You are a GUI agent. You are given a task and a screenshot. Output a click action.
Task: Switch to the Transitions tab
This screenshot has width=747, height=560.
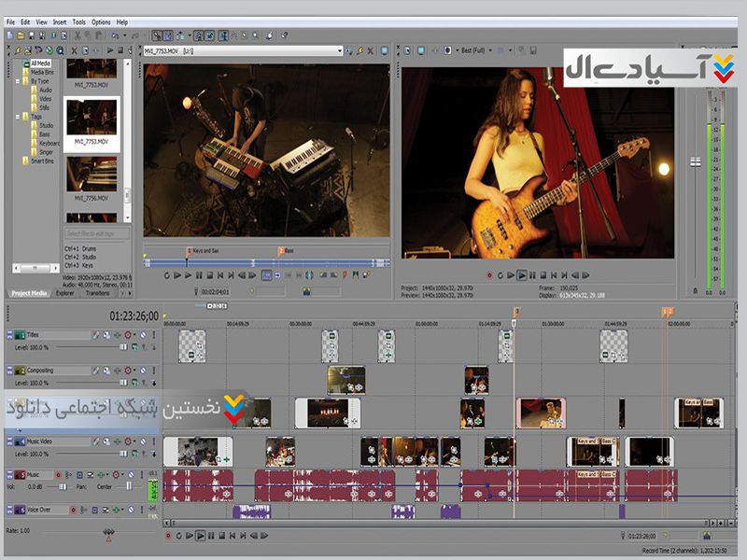pyautogui.click(x=97, y=292)
